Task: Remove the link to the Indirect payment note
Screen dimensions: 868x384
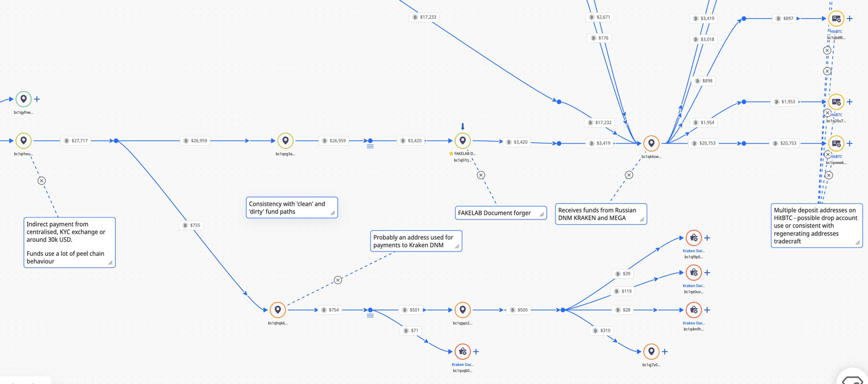Action: tap(42, 180)
